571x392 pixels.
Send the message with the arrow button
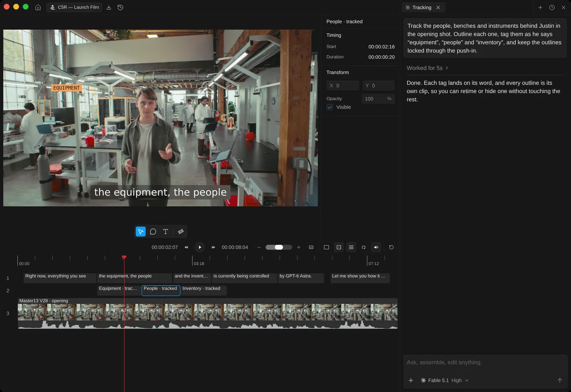point(560,380)
